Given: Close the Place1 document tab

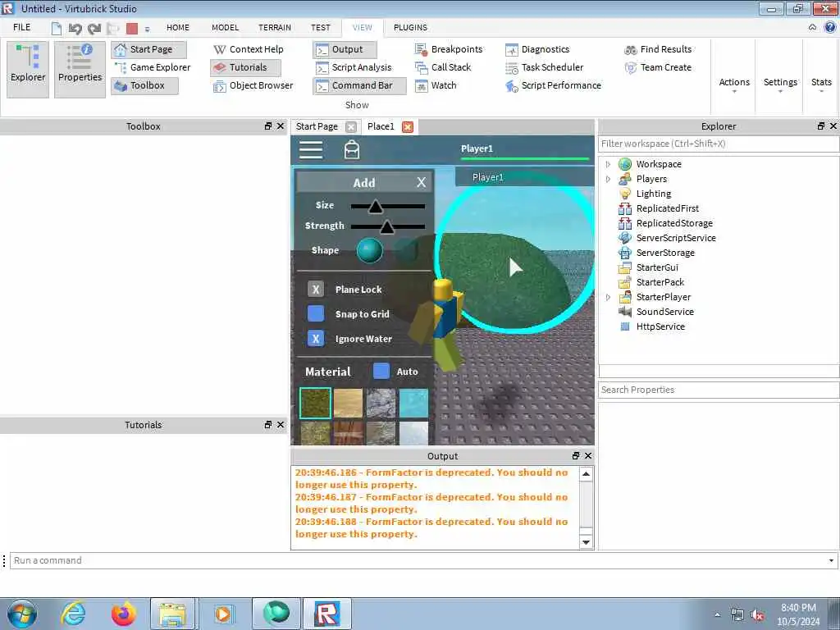Looking at the screenshot, I should tap(408, 127).
